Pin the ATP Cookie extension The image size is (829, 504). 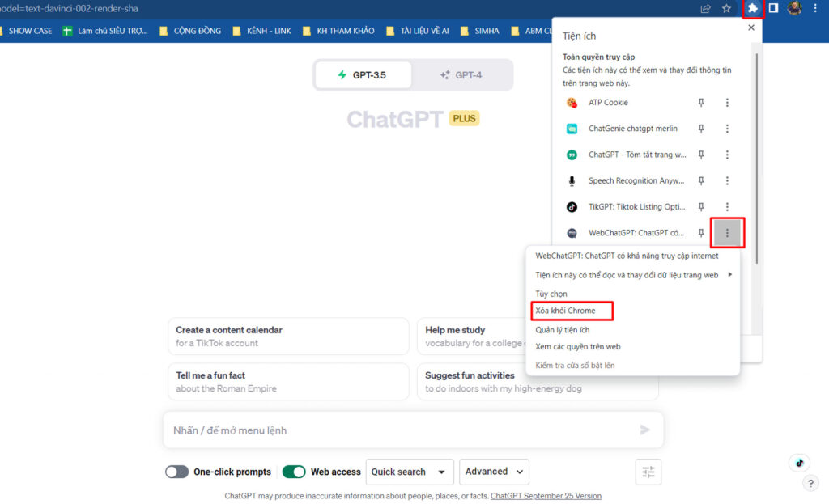[x=701, y=103]
